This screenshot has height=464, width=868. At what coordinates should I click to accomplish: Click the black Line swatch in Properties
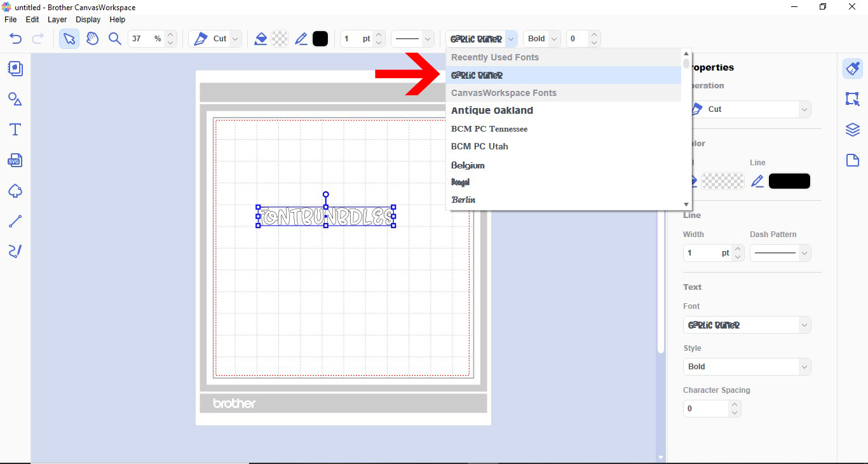(x=789, y=181)
